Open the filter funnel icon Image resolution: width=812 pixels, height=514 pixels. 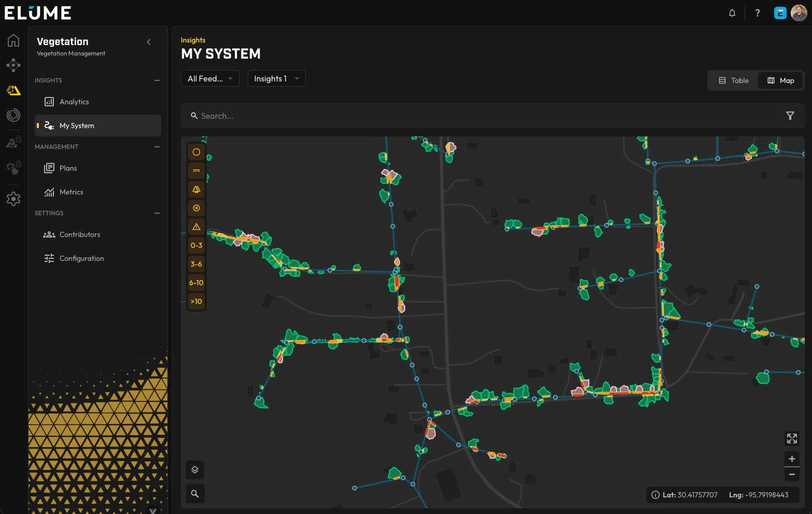[790, 116]
